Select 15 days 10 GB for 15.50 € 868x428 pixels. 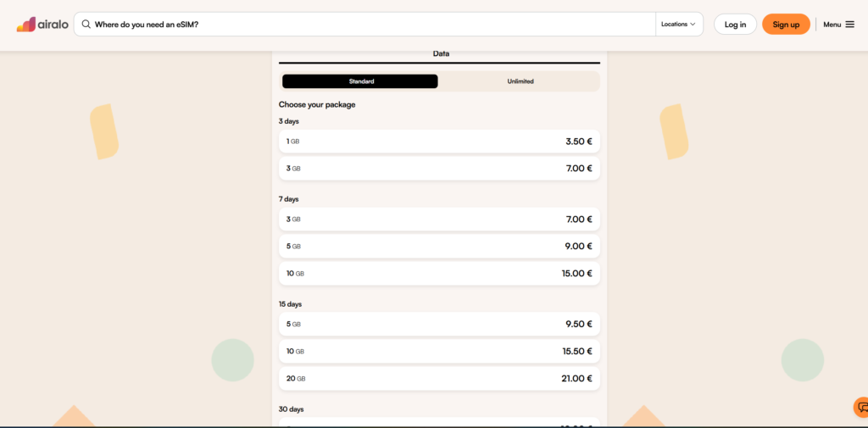click(439, 351)
